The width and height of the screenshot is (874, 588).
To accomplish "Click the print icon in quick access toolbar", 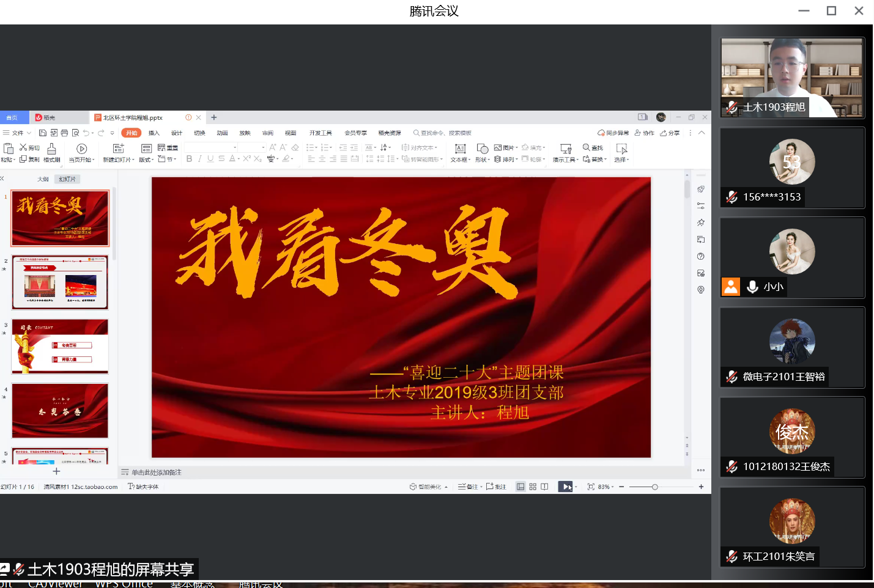I will click(64, 133).
